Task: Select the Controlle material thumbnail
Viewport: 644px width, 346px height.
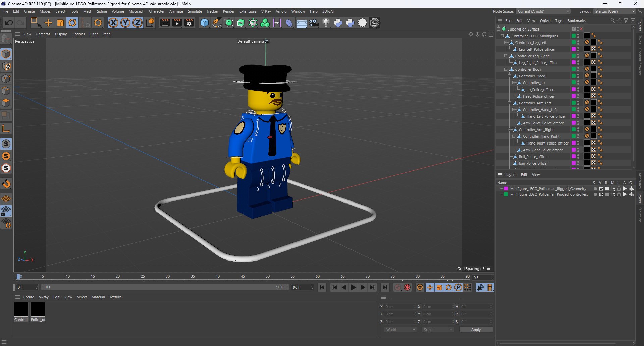Action: pos(21,309)
